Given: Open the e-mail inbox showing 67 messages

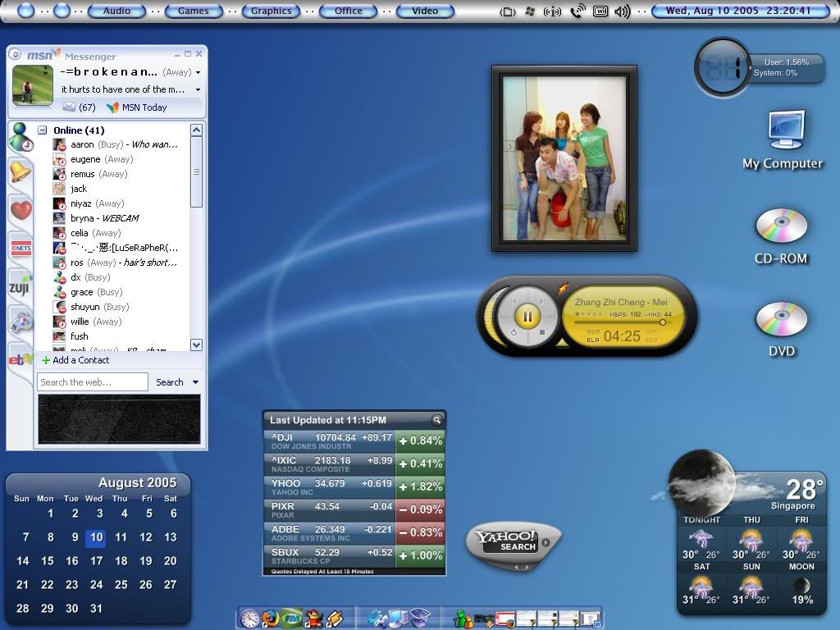Looking at the screenshot, I should pyautogui.click(x=79, y=107).
